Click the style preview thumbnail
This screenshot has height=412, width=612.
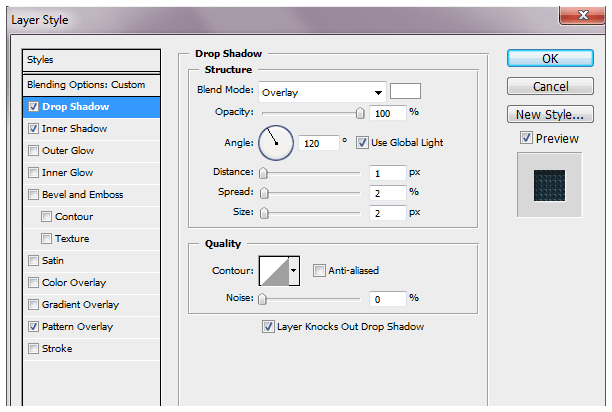tap(549, 184)
